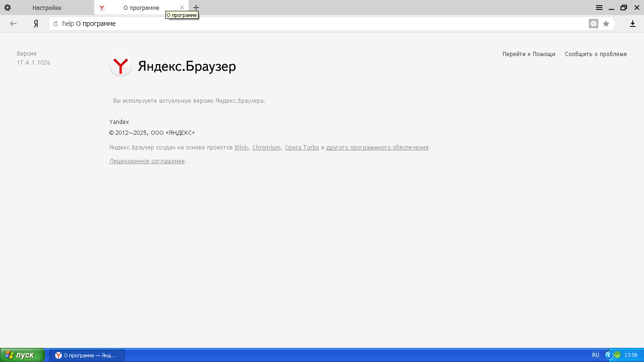This screenshot has width=644, height=362.
Task: Click version number 17.4.1.1026
Action: [33, 63]
